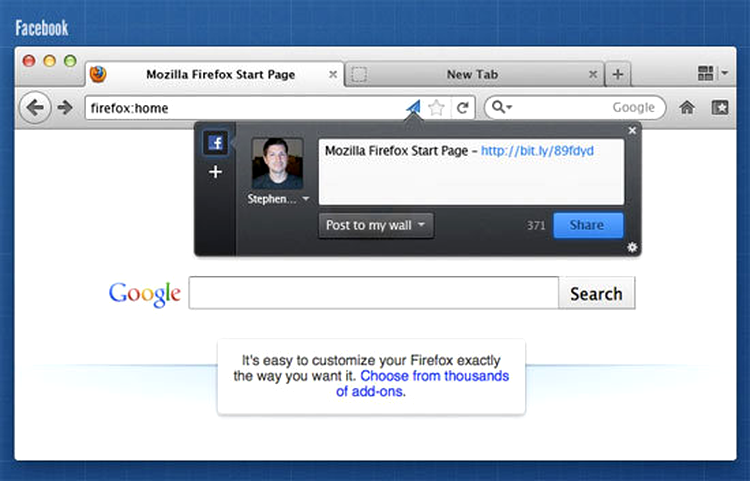Open the Post to my wall dropdown
The width and height of the screenshot is (750, 481).
click(376, 225)
